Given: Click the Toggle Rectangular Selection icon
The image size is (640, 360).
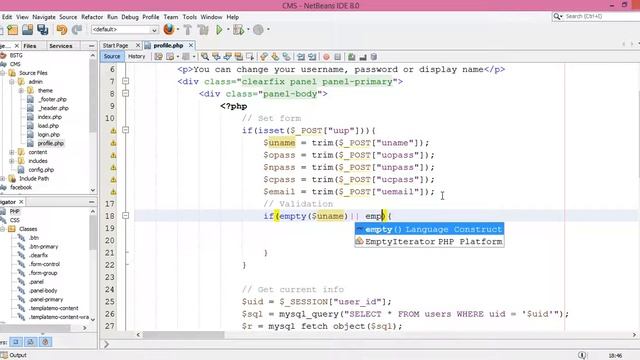Looking at the screenshot, I should (x=249, y=57).
